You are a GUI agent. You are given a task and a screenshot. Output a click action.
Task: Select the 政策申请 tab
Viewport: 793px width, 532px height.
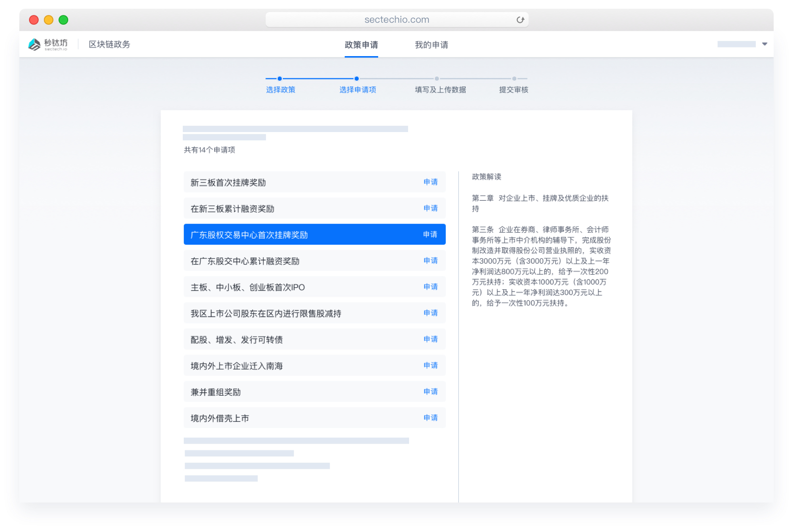(361, 45)
